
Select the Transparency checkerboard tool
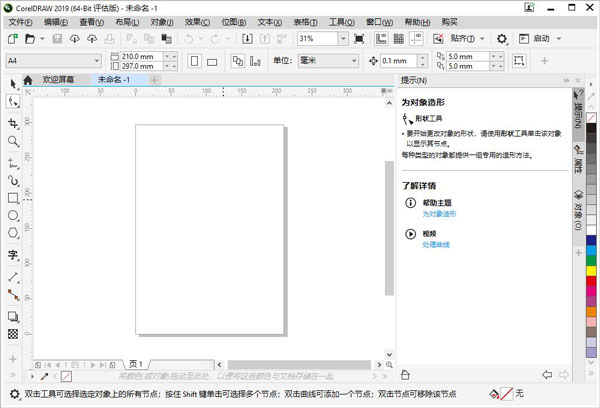click(x=13, y=334)
